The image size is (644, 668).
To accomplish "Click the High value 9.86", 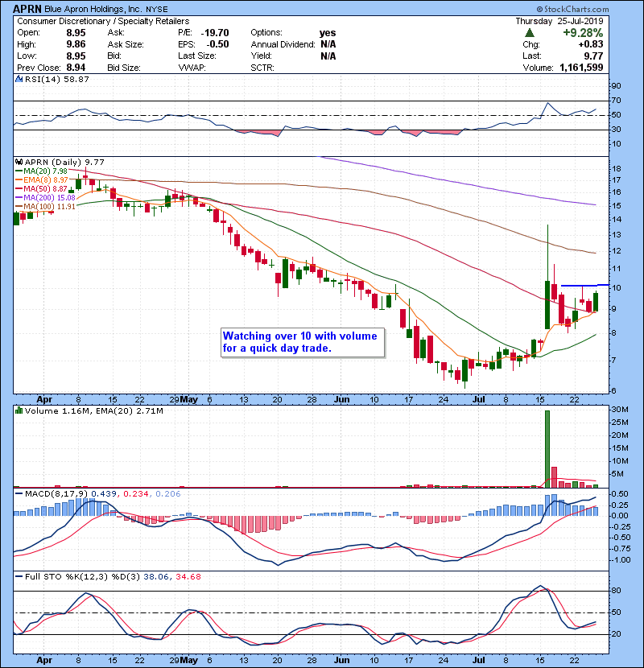I will coord(76,44).
